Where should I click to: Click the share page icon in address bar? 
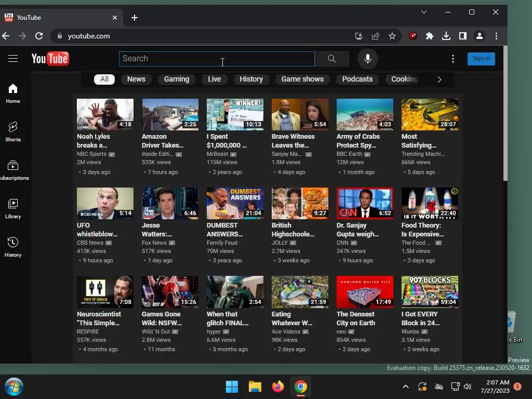click(x=376, y=36)
